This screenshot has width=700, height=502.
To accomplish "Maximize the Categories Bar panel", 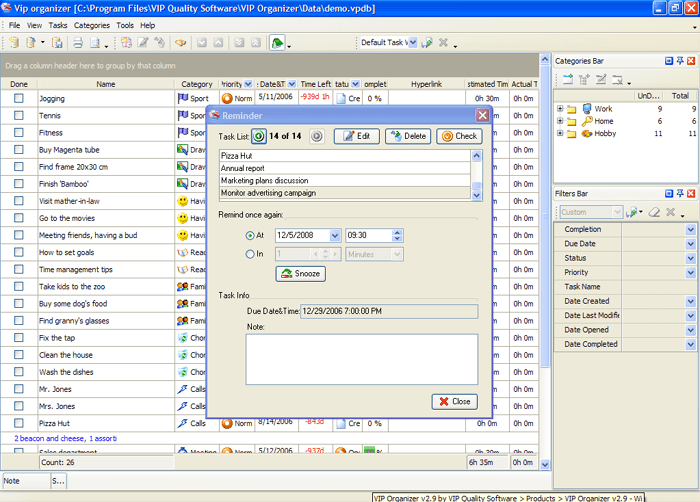I will click(669, 61).
